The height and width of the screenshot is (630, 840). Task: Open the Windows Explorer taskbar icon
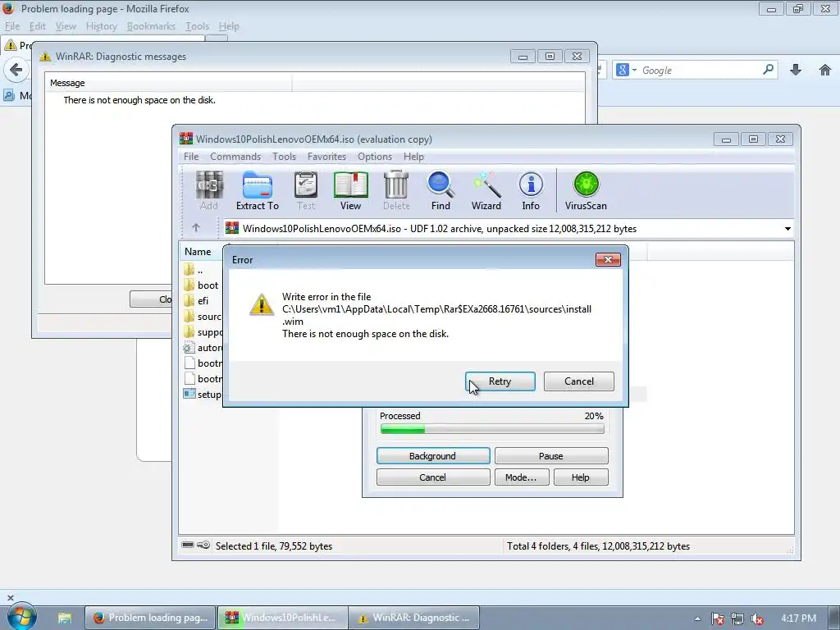[65, 618]
